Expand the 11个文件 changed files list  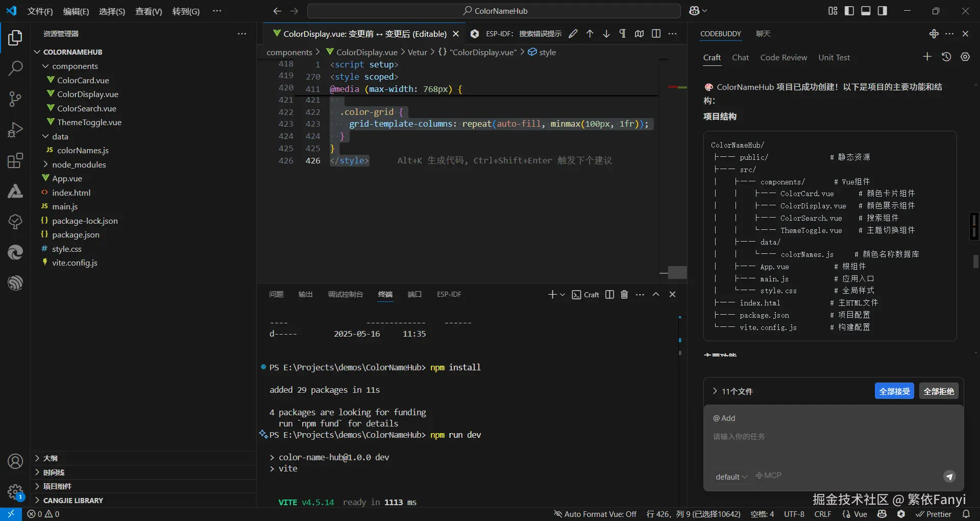[x=732, y=391]
